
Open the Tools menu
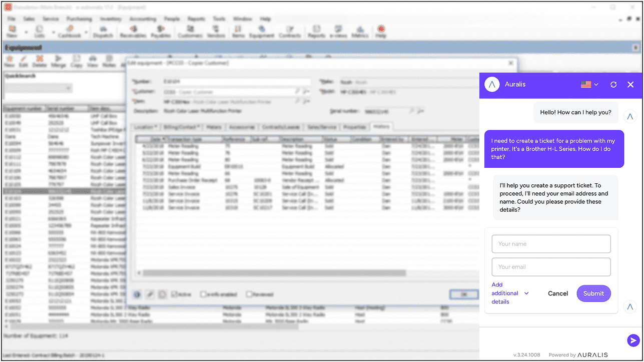click(x=219, y=19)
